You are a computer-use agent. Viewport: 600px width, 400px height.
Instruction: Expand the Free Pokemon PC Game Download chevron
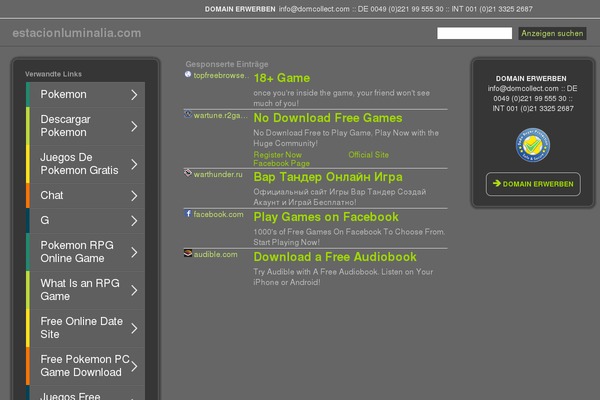pos(134,366)
